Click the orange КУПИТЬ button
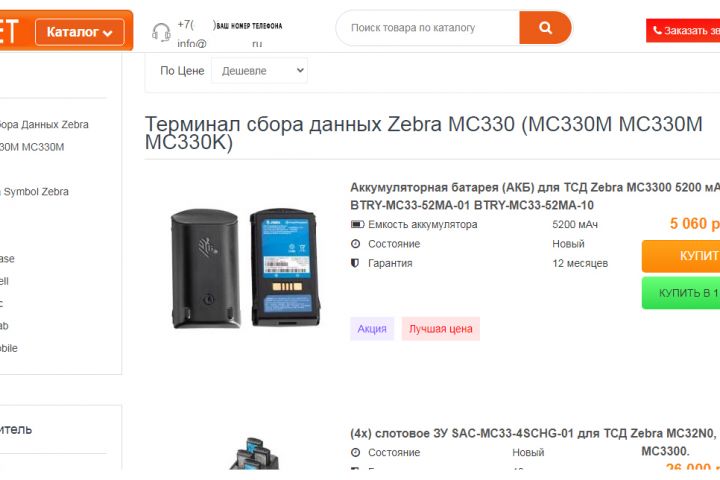This screenshot has height=480, width=720. (x=681, y=256)
